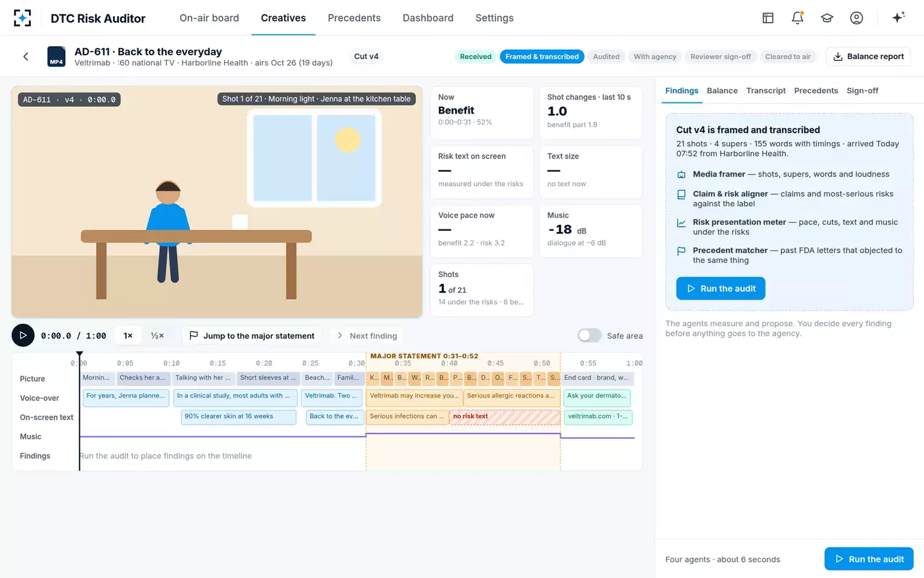Click the notifications bell icon
This screenshot has width=924, height=578.
798,18
